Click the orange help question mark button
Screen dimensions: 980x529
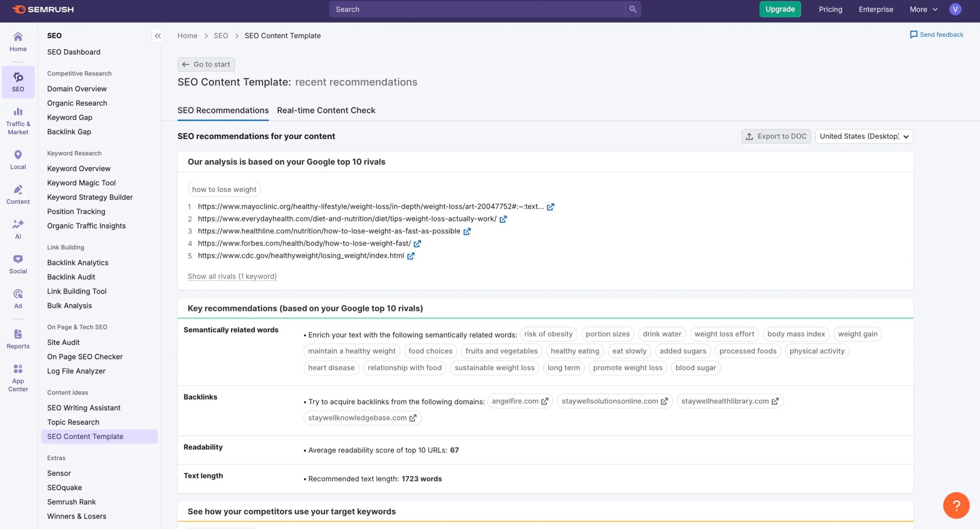pos(956,505)
